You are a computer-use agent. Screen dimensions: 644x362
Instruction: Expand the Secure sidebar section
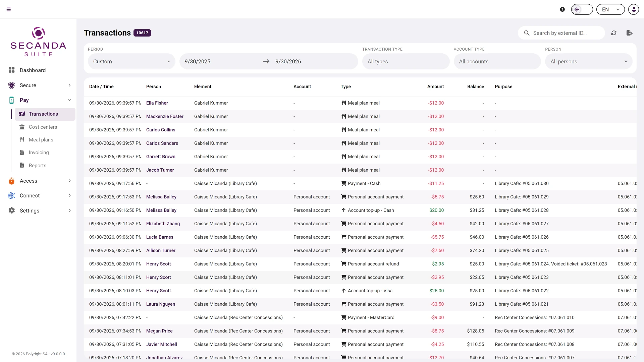click(x=38, y=85)
